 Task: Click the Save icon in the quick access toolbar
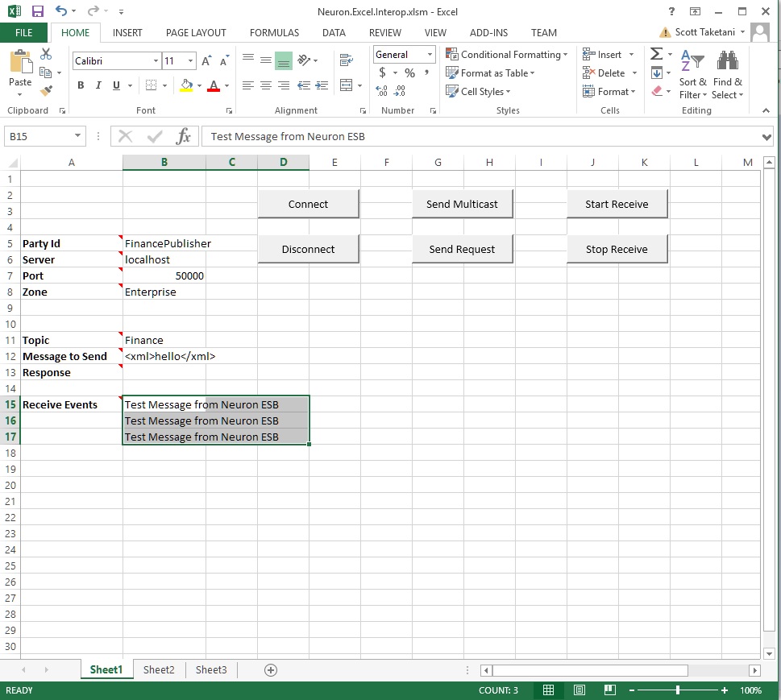(37, 11)
